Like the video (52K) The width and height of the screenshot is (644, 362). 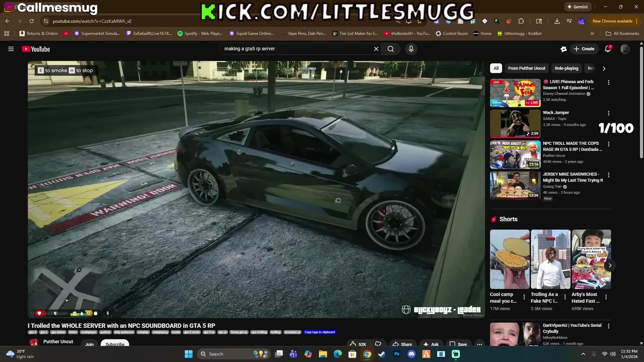[x=358, y=344]
